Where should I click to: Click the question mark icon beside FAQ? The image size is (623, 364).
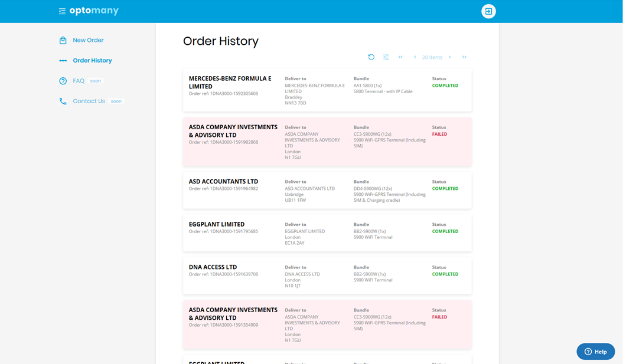tap(63, 81)
